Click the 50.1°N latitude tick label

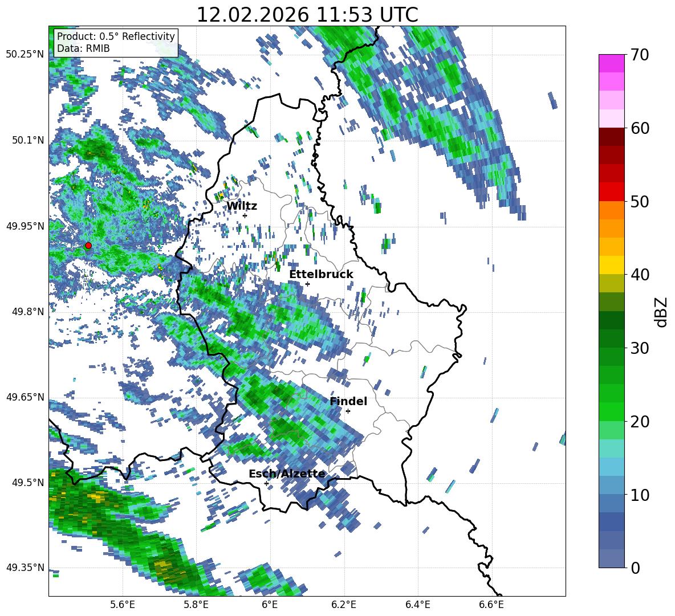pos(27,140)
